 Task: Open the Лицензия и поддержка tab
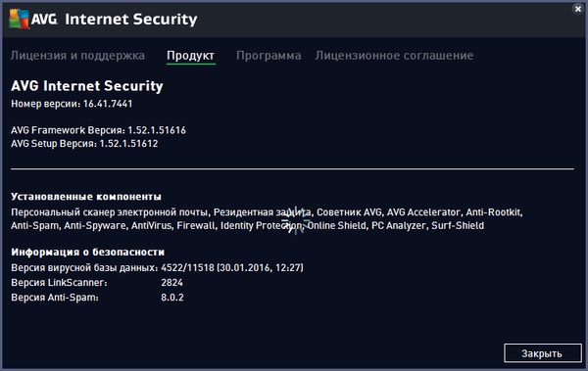77,56
